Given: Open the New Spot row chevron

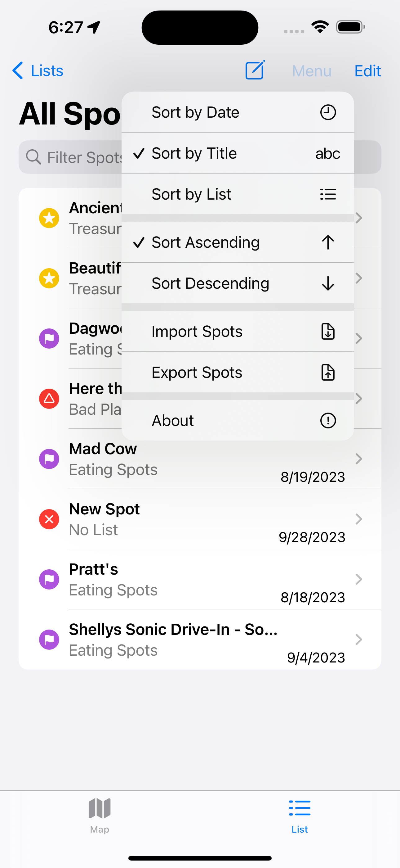Looking at the screenshot, I should point(359,519).
